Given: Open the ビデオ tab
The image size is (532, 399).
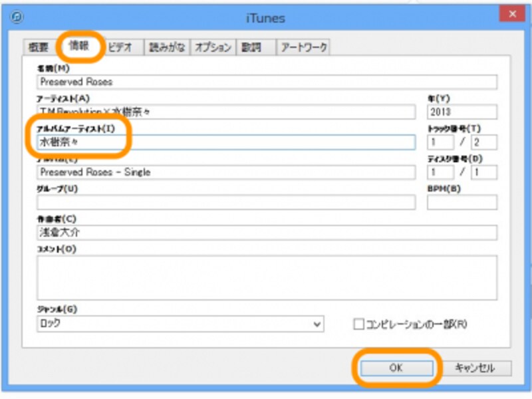Looking at the screenshot, I should click(122, 47).
